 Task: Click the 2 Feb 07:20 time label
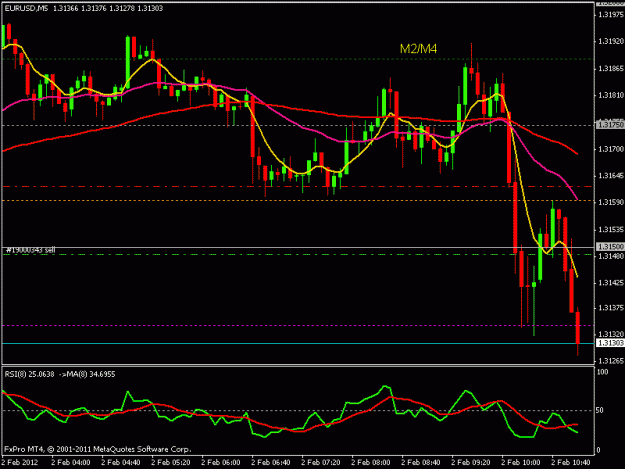tap(321, 462)
